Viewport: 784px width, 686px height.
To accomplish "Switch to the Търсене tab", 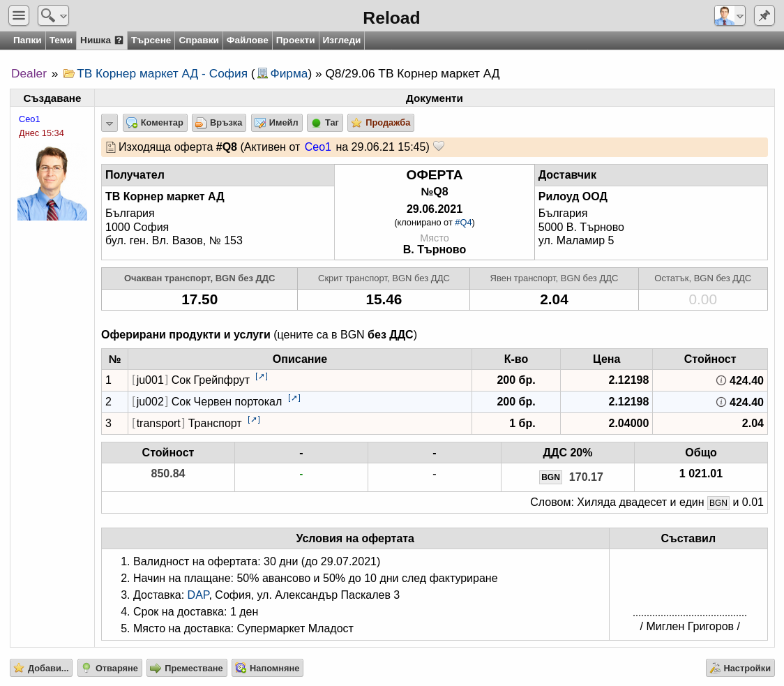I will [151, 40].
